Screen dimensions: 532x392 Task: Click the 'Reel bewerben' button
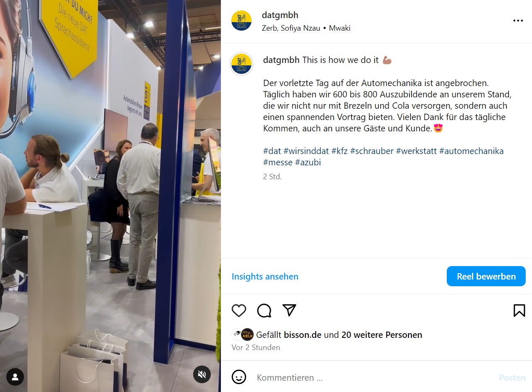click(486, 276)
